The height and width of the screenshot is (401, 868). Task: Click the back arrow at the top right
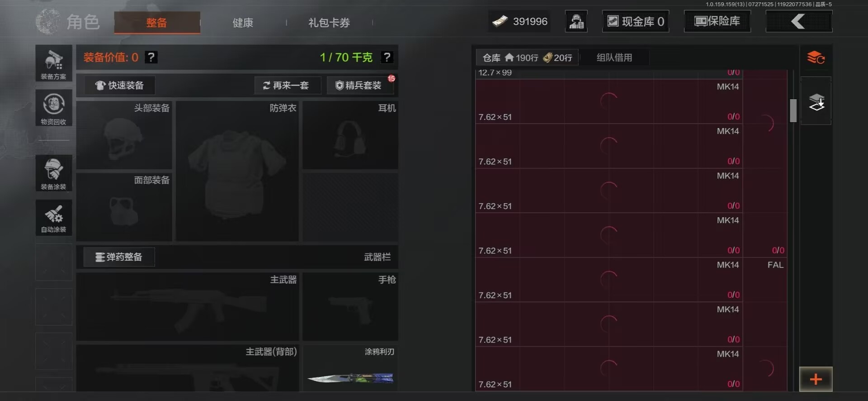point(798,21)
